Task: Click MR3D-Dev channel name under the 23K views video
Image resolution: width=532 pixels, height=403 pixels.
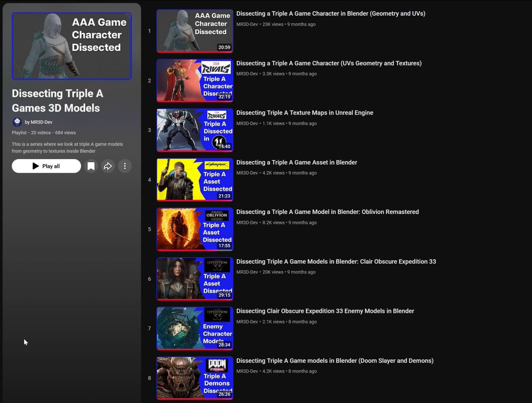Action: point(247,24)
